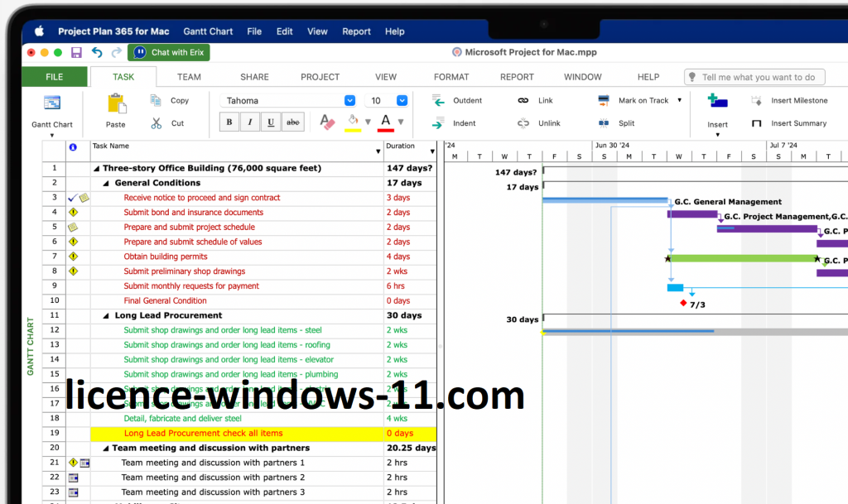848x504 pixels.
Task: Open the Tahoma font name dropdown
Action: point(349,101)
